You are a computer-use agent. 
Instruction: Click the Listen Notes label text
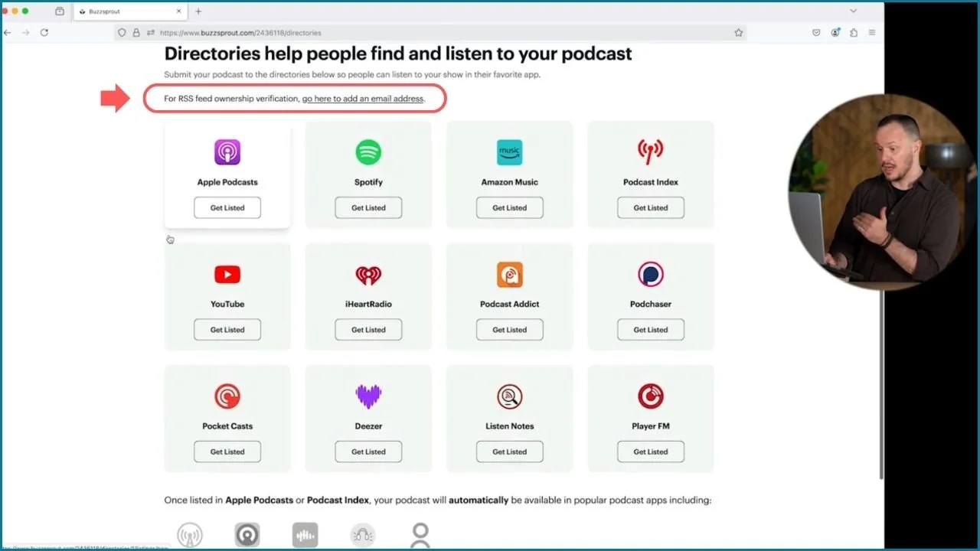click(x=509, y=426)
